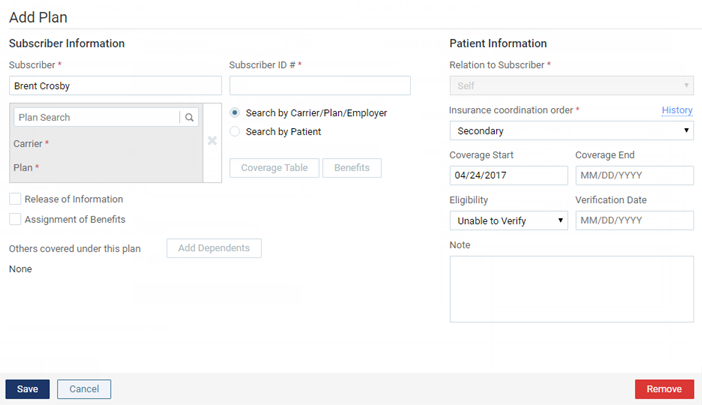Click the red Remove button
Screen dimensions: 702x405
pyautogui.click(x=664, y=389)
